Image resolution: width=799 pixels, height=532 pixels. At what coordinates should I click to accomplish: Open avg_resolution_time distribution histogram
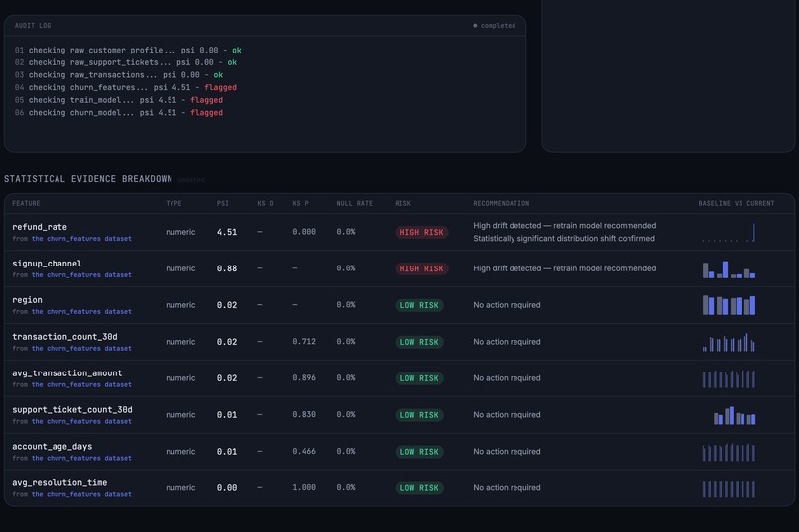point(729,488)
